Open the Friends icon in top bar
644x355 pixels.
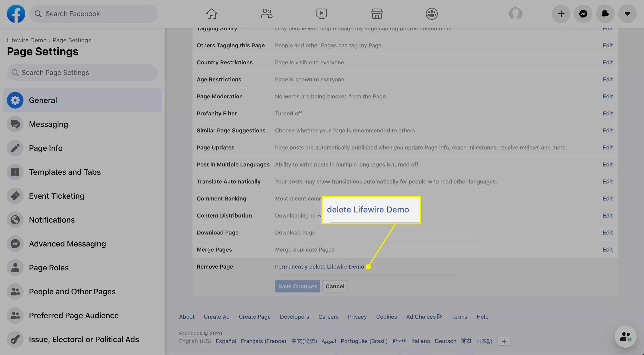coord(267,14)
